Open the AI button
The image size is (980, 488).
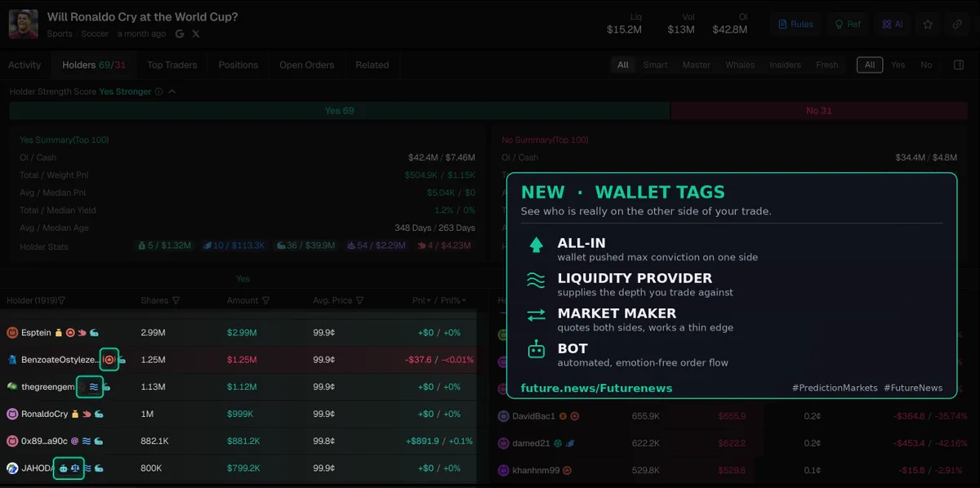coord(892,24)
